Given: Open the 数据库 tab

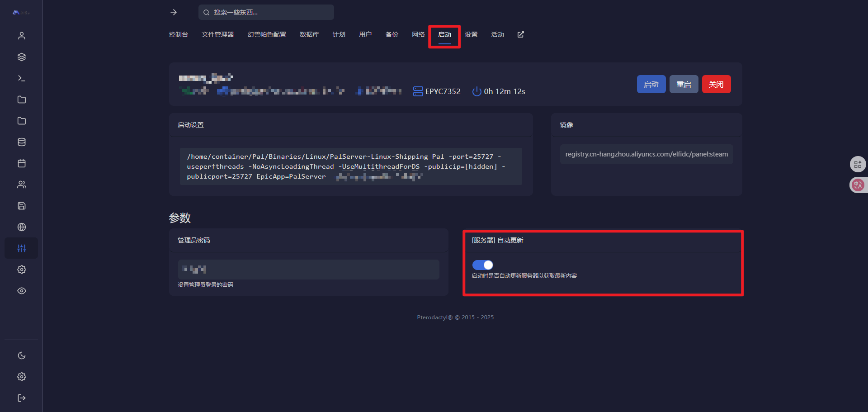Looking at the screenshot, I should pos(309,34).
